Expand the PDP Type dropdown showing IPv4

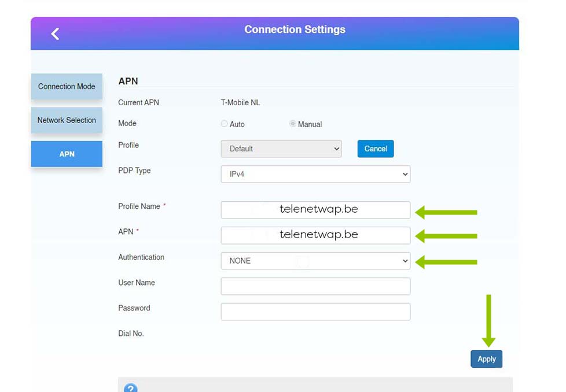pos(315,174)
